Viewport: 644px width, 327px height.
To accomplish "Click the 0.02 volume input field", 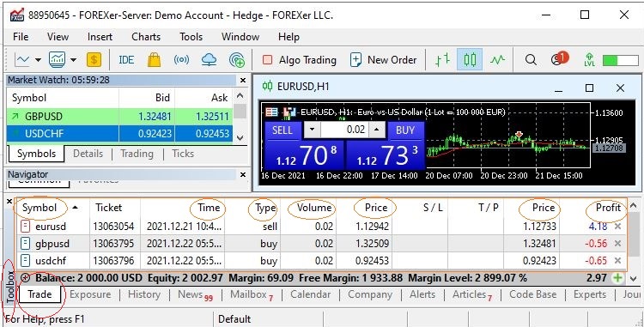I will point(344,130).
